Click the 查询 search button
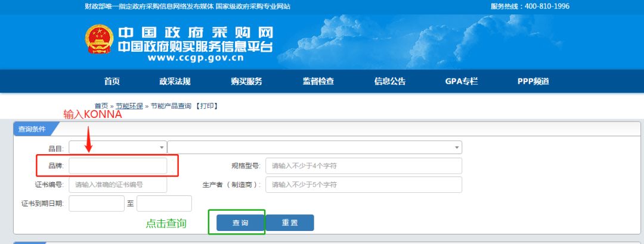The width and height of the screenshot is (644, 244). pos(240,223)
